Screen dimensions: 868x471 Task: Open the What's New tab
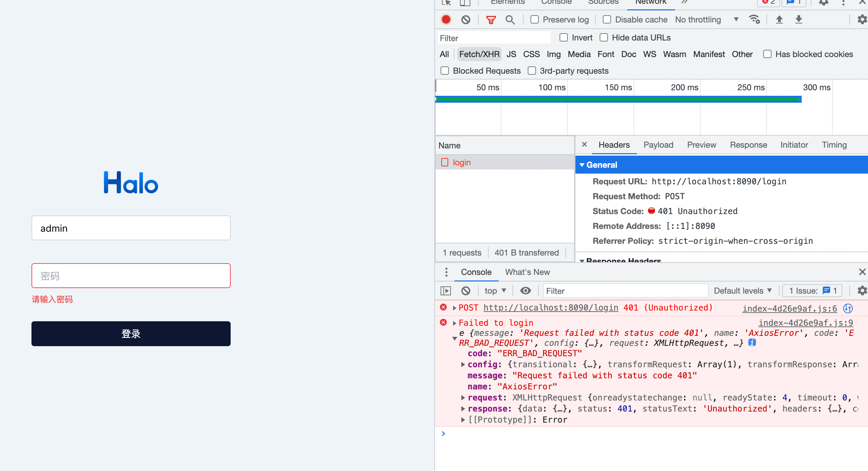[527, 272]
